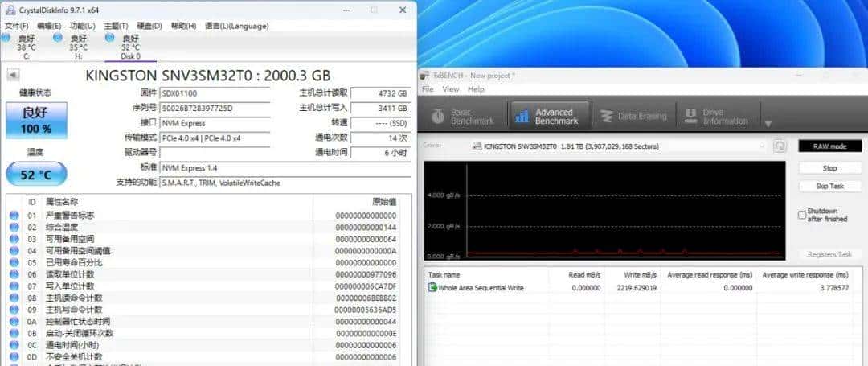The width and height of the screenshot is (868, 366).
Task: Click the benchmark throughput graph area
Action: (x=604, y=211)
